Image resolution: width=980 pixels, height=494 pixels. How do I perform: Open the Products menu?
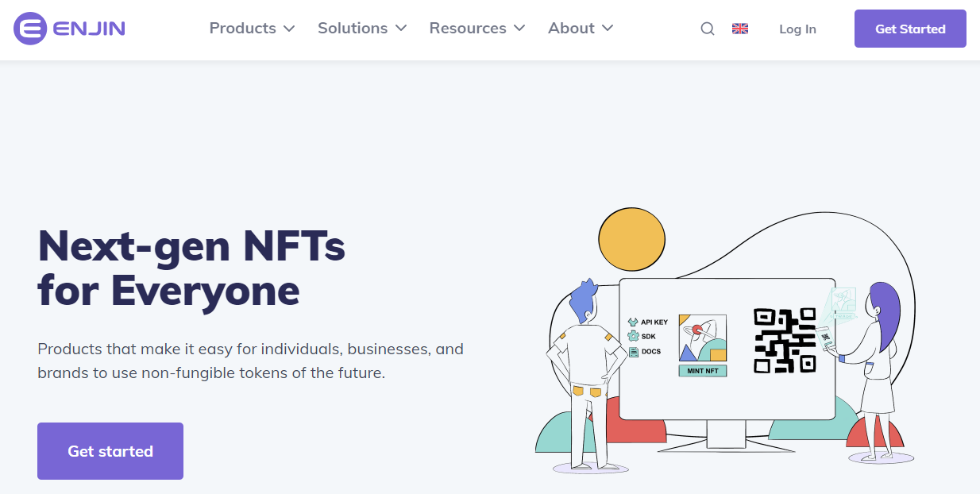(252, 29)
